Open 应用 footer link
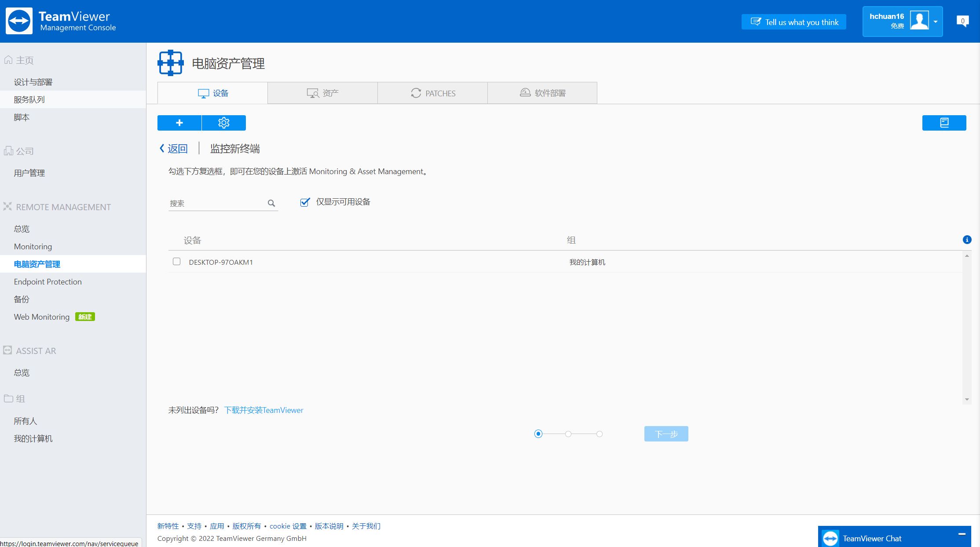 217,526
